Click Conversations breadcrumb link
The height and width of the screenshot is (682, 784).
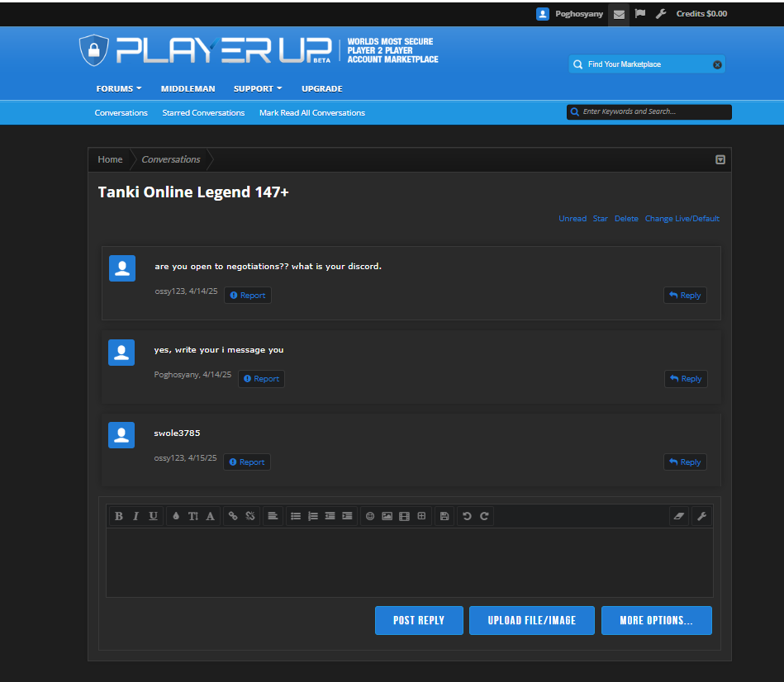[x=171, y=159]
